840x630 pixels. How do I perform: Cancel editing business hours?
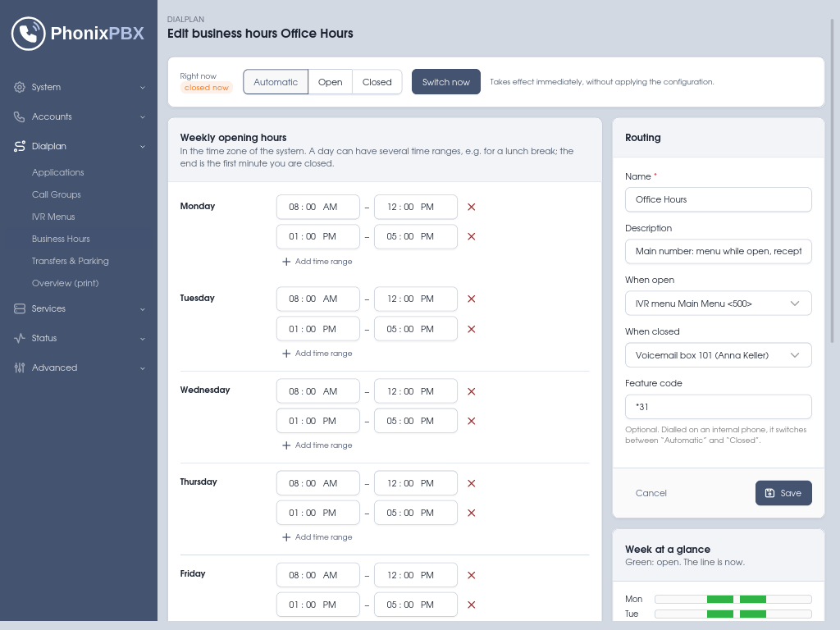[651, 493]
